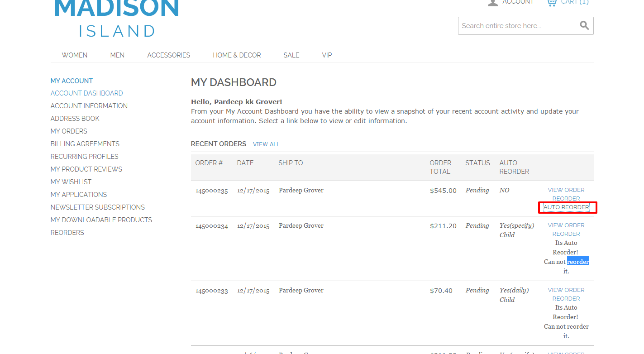Image resolution: width=644 pixels, height=354 pixels.
Task: Click the $70.40 order total
Action: (441, 291)
